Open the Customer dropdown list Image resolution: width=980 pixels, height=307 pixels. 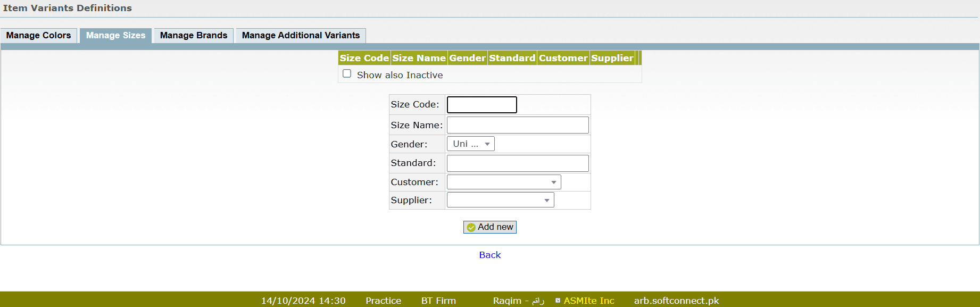point(503,182)
